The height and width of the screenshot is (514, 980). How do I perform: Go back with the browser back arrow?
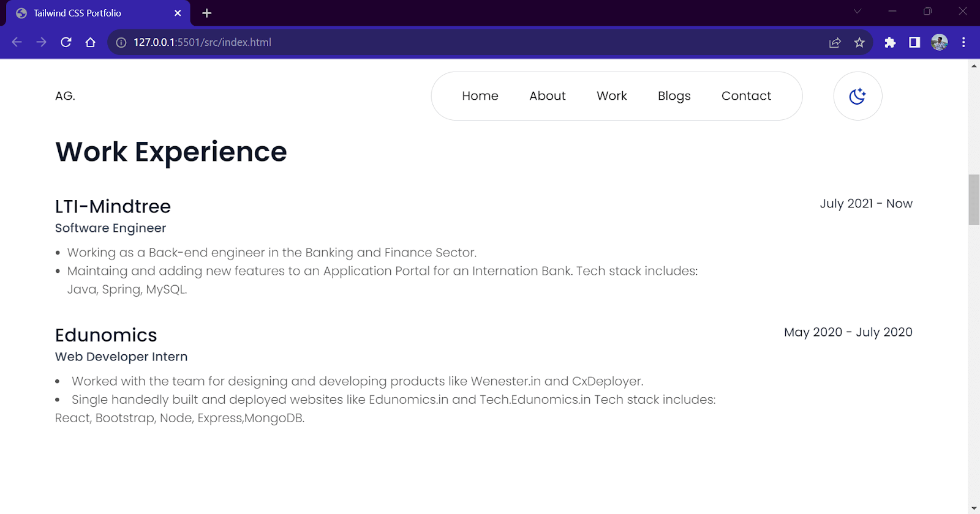click(17, 42)
